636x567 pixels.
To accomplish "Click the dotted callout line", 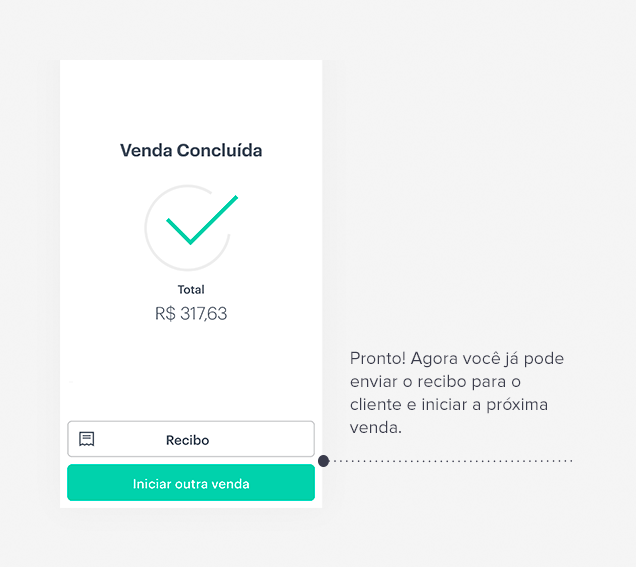I will [452, 461].
